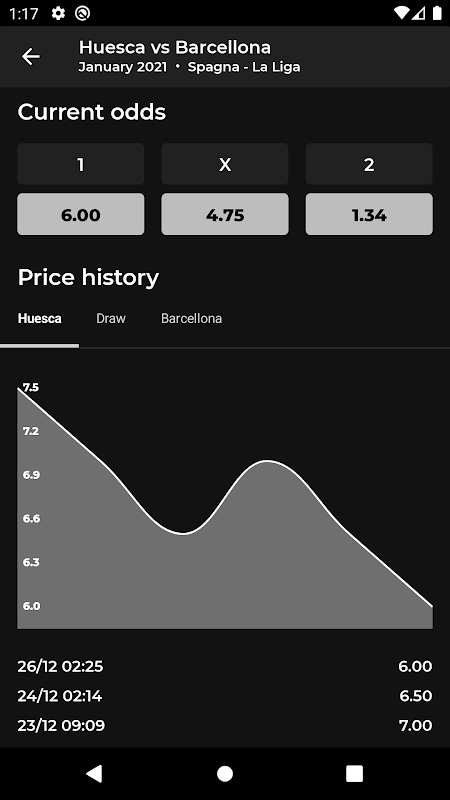
Task: Tap the battery status icon
Action: click(x=437, y=13)
